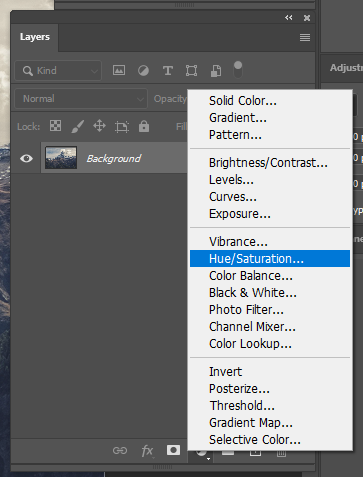Filter for smart objects icon
The height and width of the screenshot is (477, 363).
216,71
